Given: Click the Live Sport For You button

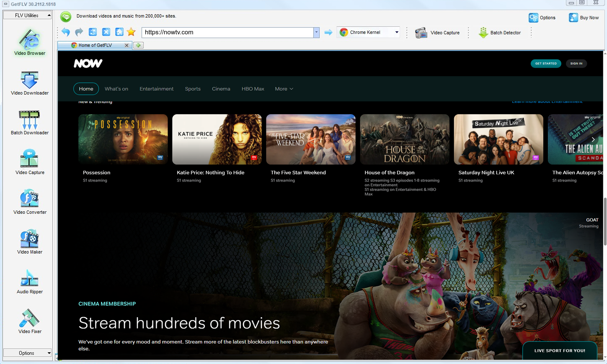Looking at the screenshot, I should pos(560,351).
